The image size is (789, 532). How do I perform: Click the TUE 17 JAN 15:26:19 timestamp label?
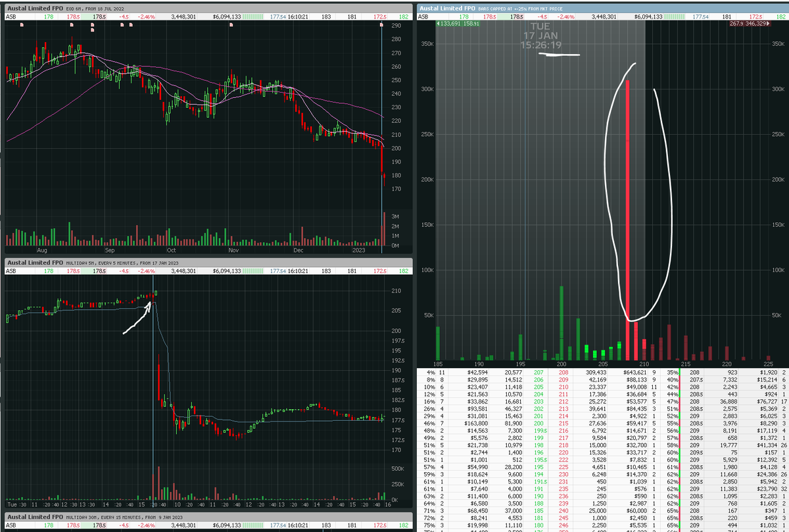(540, 35)
